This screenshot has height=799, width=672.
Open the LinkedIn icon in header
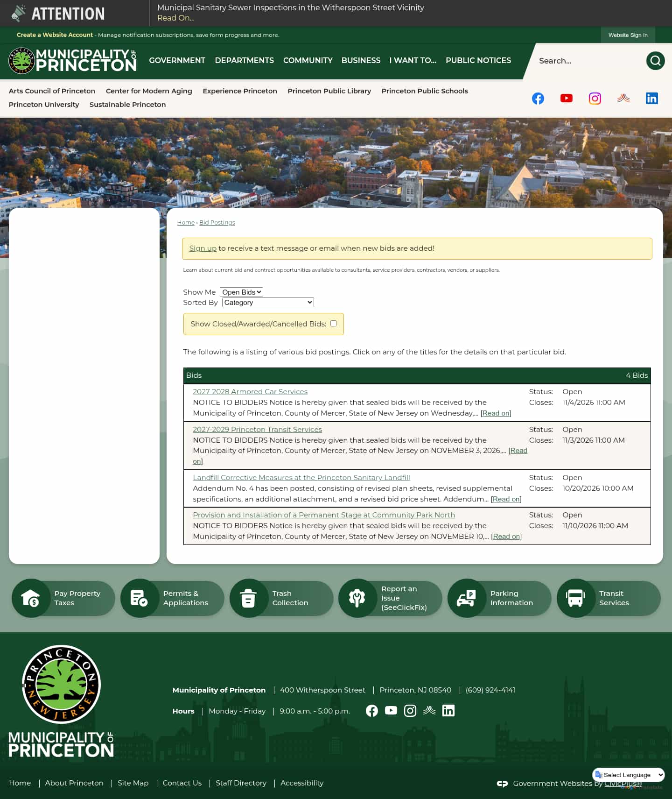(652, 98)
